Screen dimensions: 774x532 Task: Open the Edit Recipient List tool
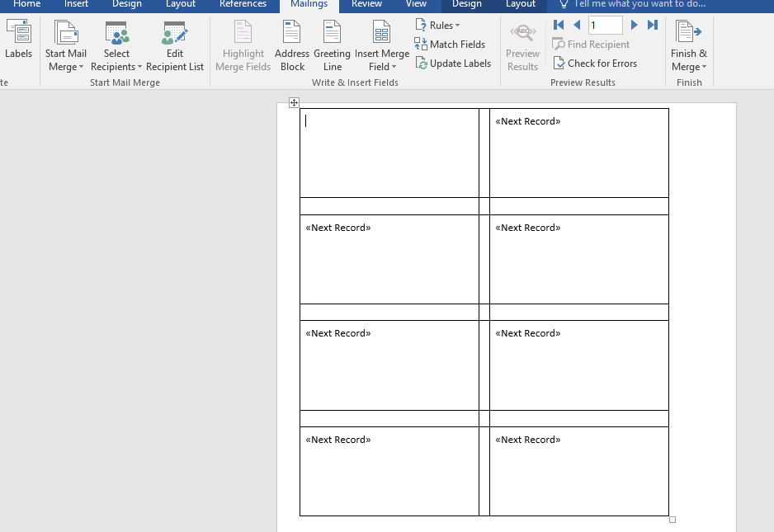click(x=175, y=46)
